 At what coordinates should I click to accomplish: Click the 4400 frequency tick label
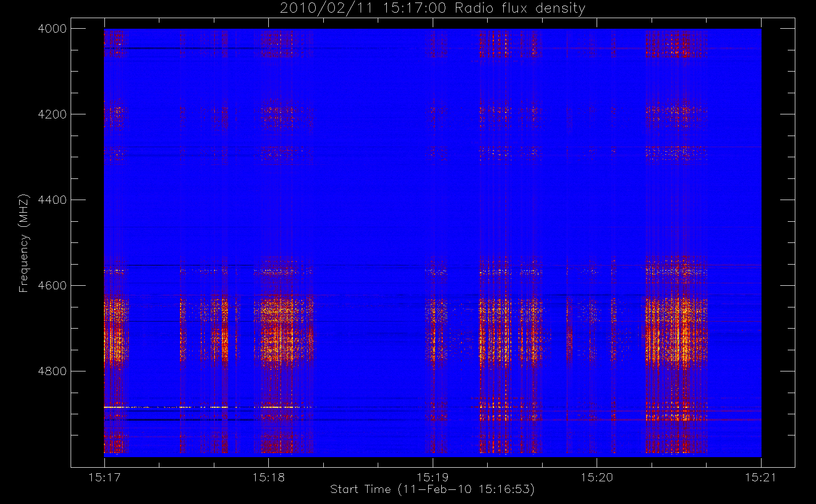52,200
